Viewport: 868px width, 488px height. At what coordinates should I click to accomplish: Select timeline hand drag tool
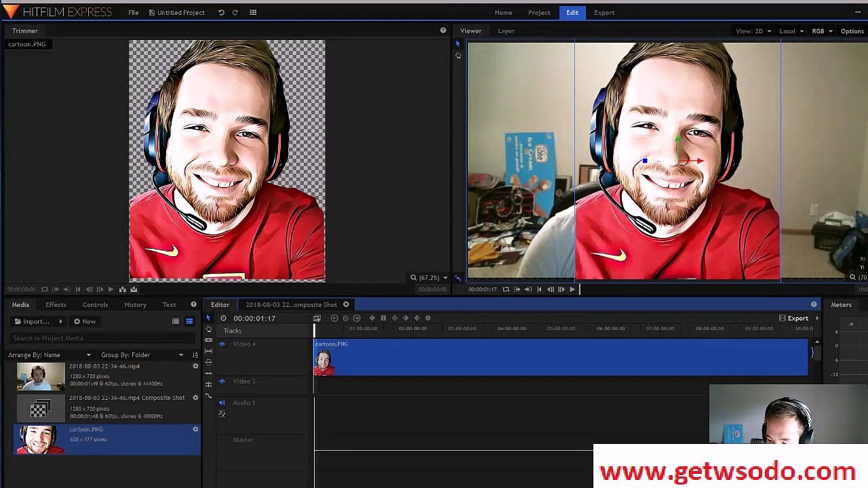[x=208, y=329]
